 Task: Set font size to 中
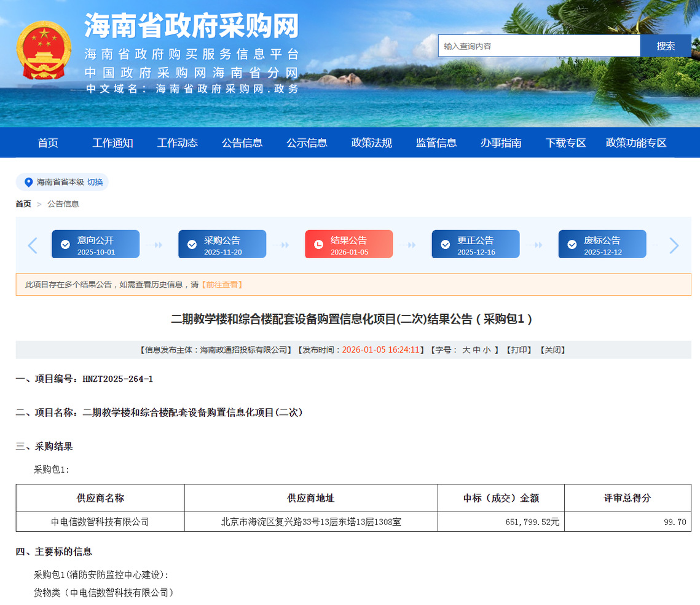click(x=476, y=350)
